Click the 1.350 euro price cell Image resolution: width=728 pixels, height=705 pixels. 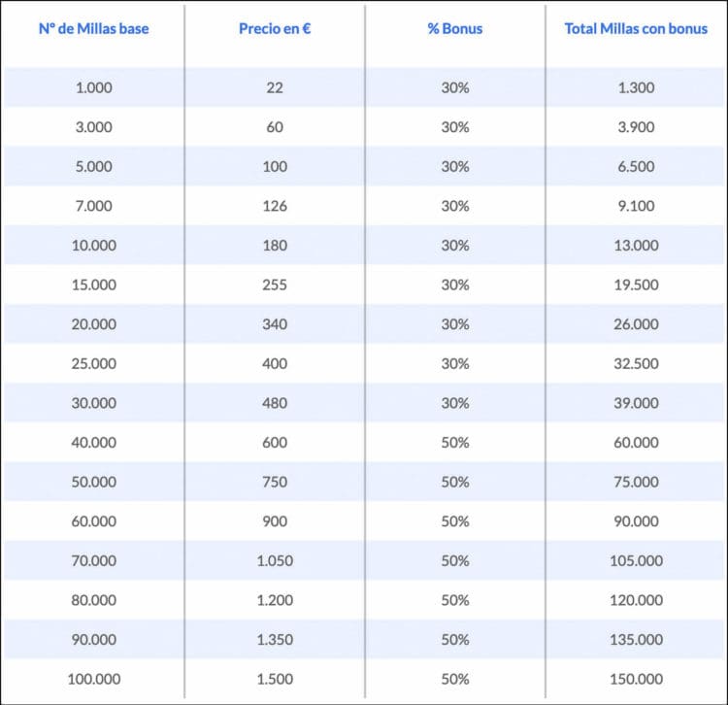(x=275, y=640)
